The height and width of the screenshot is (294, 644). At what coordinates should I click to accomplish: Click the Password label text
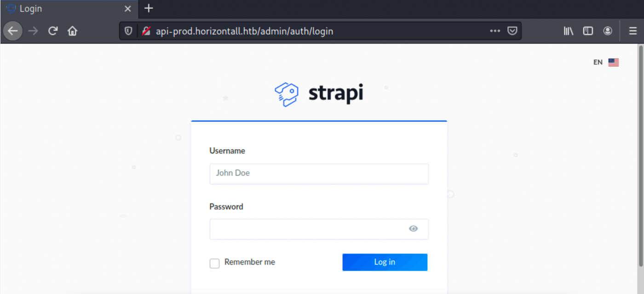[226, 207]
